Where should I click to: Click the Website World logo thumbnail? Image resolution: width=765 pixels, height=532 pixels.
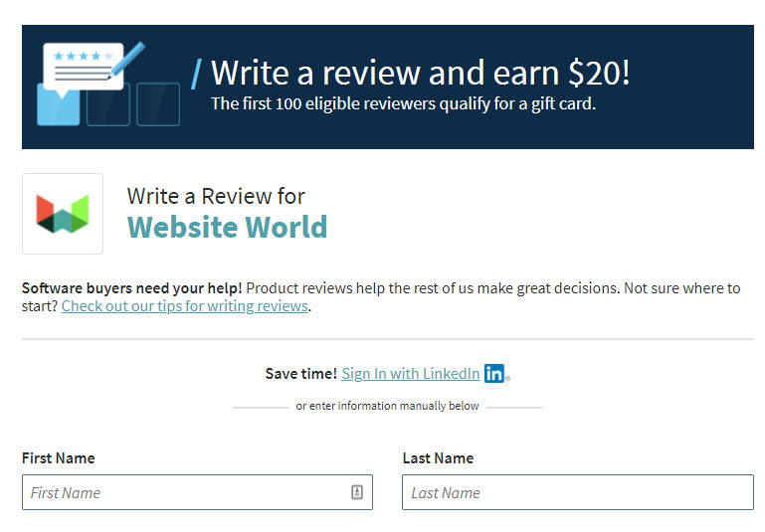click(63, 214)
